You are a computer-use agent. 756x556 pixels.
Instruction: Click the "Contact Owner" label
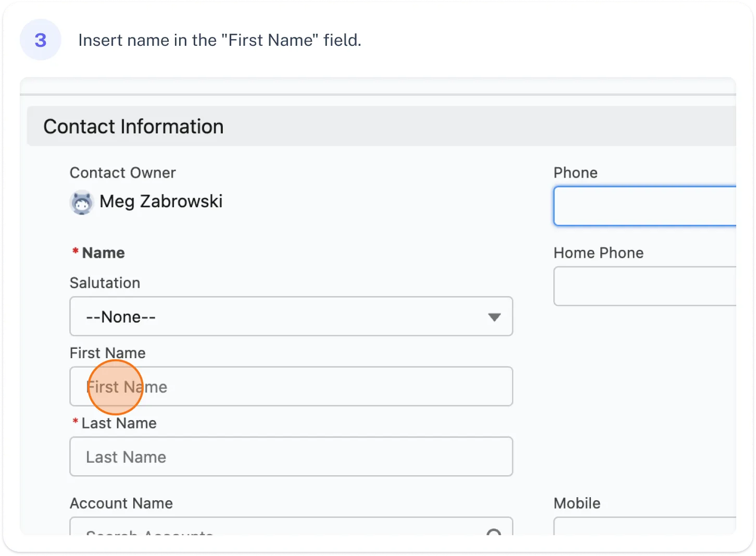123,173
